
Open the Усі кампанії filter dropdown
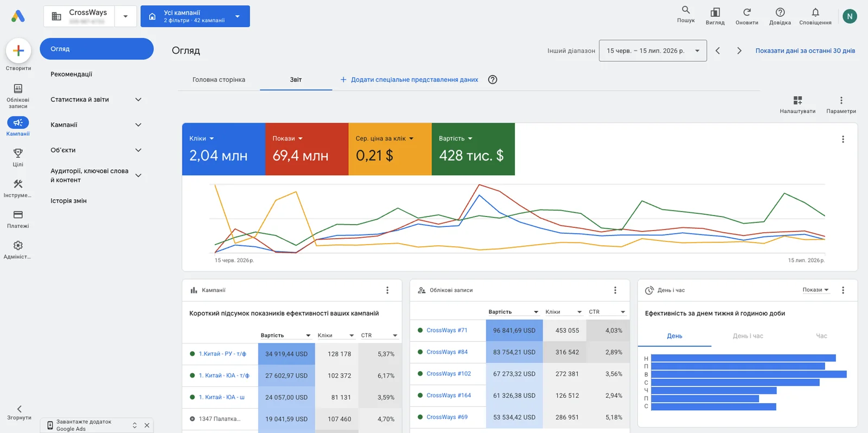[x=195, y=16]
